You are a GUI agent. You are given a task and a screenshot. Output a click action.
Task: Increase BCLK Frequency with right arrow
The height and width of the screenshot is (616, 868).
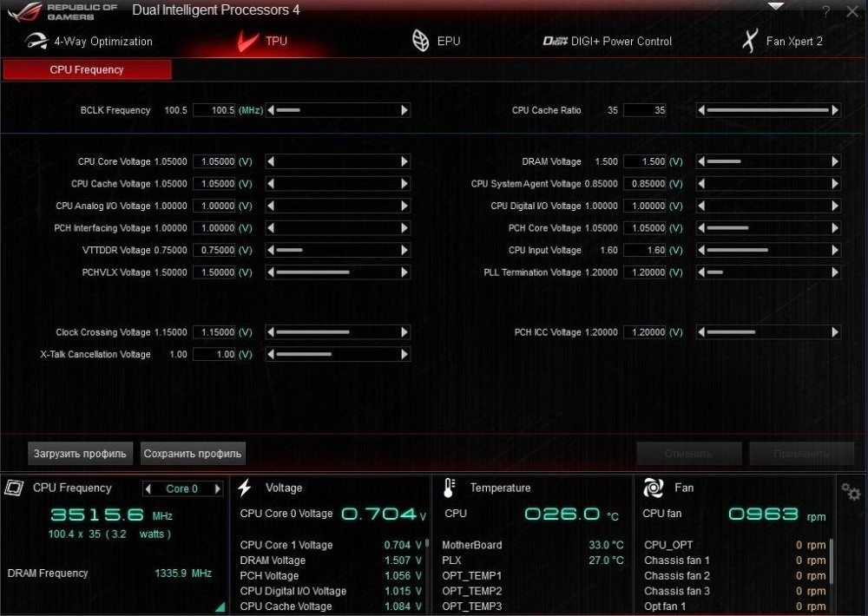click(404, 110)
